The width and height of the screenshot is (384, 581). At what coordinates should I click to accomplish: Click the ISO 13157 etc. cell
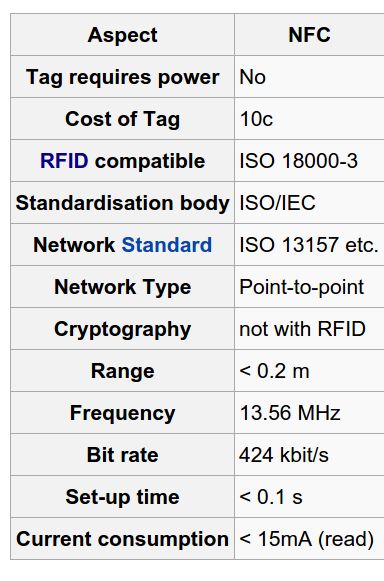point(309,245)
